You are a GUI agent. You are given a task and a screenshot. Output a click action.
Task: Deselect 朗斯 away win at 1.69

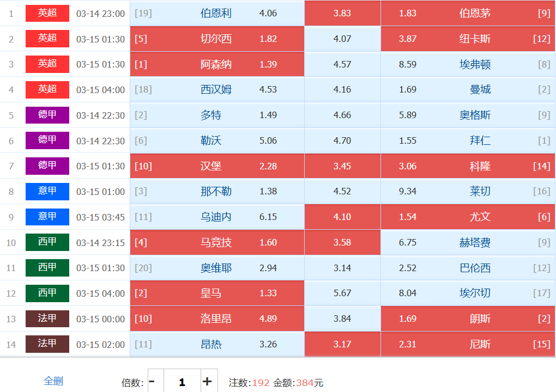click(468, 319)
